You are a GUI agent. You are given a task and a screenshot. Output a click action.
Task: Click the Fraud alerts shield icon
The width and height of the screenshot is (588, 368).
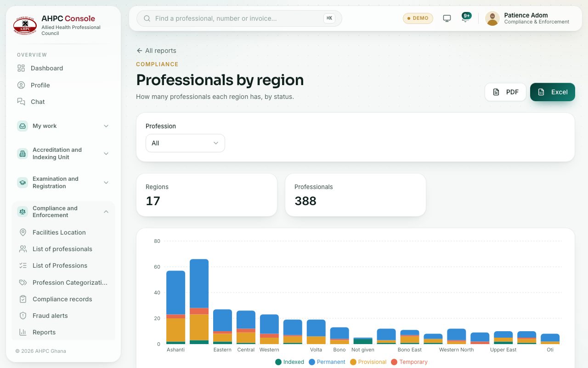[x=23, y=316]
